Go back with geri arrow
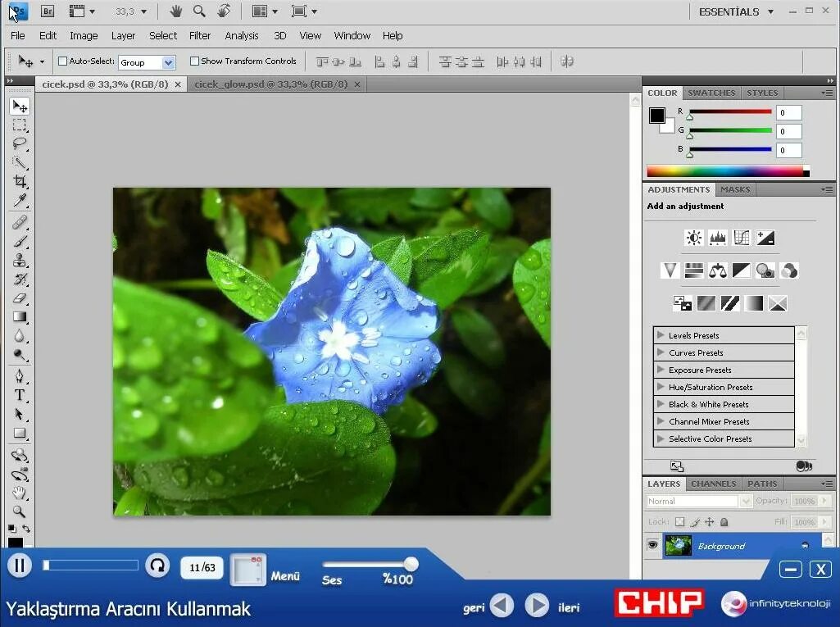Viewport: 840px width, 627px height. coord(502,606)
